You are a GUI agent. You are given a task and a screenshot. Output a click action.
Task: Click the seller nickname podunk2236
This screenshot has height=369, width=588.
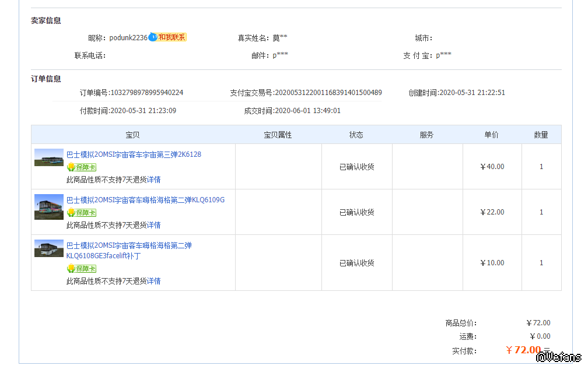point(128,38)
